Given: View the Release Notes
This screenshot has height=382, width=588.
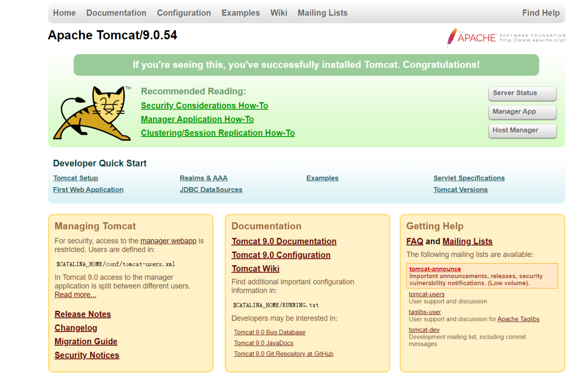Looking at the screenshot, I should [82, 314].
